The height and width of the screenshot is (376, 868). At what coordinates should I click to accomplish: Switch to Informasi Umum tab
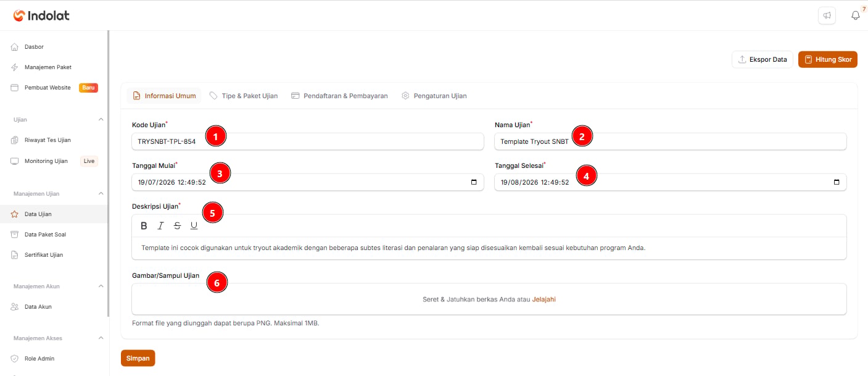pyautogui.click(x=164, y=96)
